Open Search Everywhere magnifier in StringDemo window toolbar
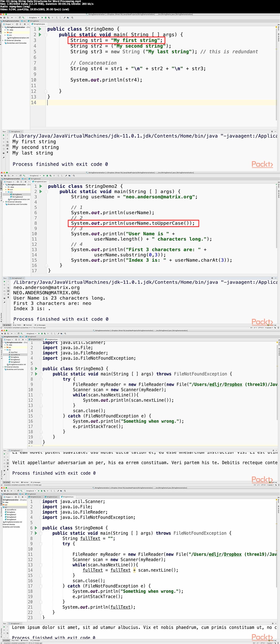The height and width of the screenshot is (644, 280). coord(72,18)
